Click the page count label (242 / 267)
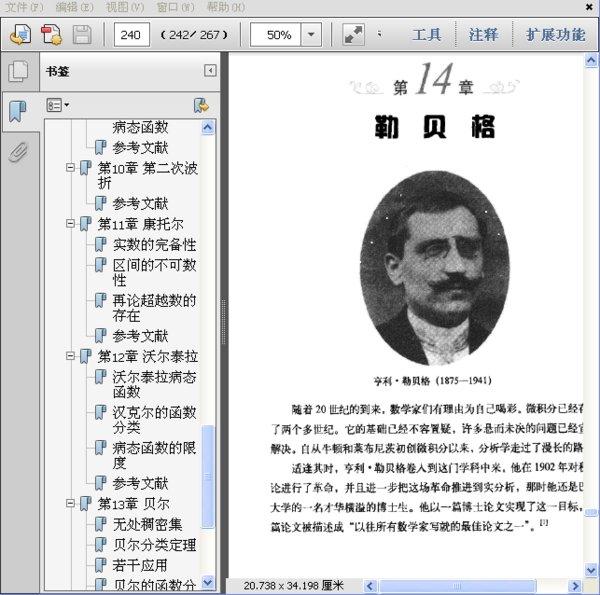The height and width of the screenshot is (595, 600). tap(194, 35)
